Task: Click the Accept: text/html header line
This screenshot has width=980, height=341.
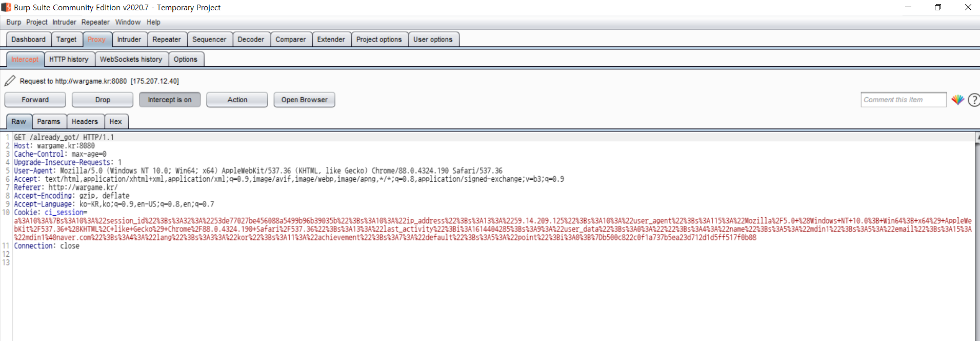Action: point(289,179)
